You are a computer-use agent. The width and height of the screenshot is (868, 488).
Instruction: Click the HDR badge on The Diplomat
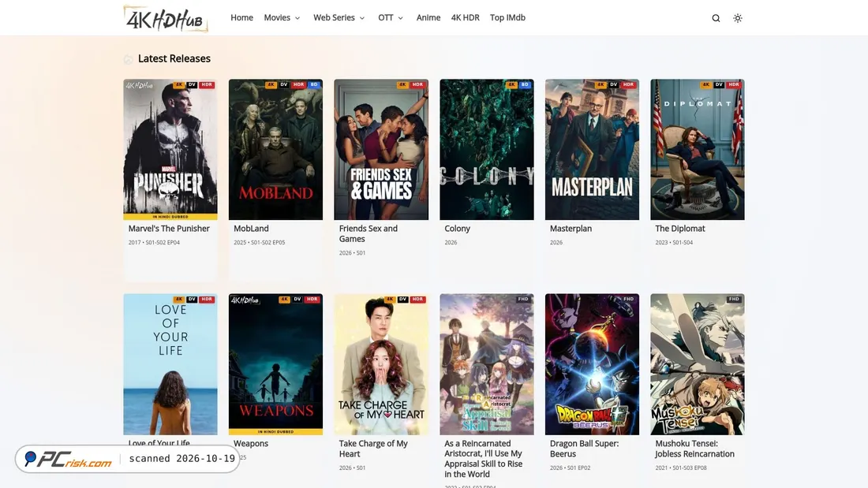pyautogui.click(x=734, y=84)
